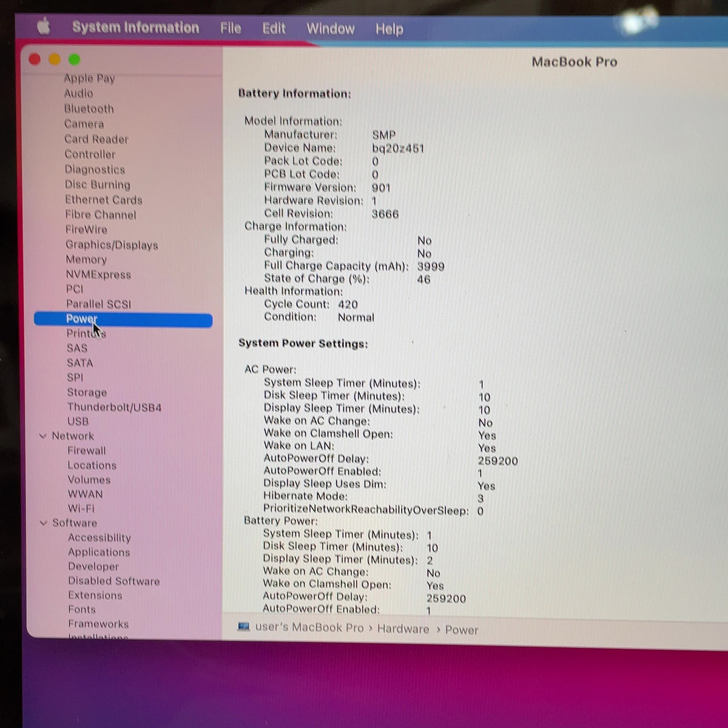Select Thunderbolt/USB4 in the sidebar
This screenshot has height=728, width=728.
coord(115,407)
